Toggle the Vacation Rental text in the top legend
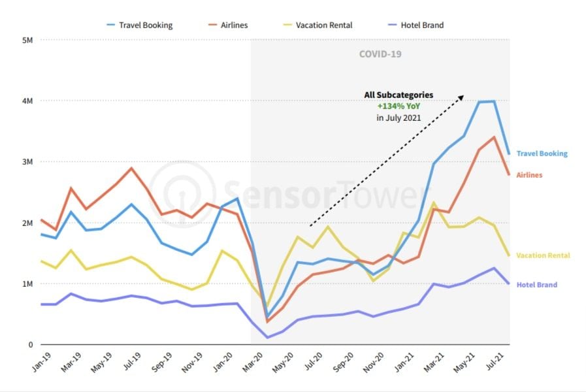 (324, 25)
